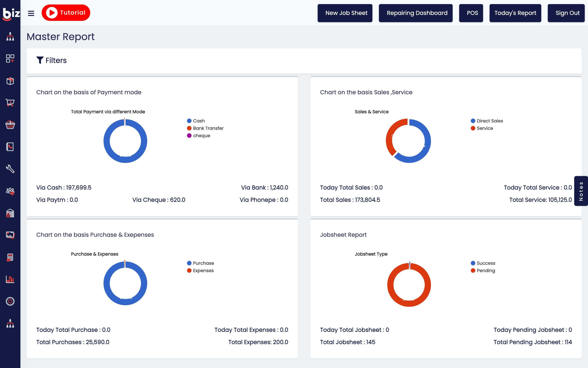Open the phone contact book sidebar icon
588x368 pixels.
pyautogui.click(x=10, y=147)
